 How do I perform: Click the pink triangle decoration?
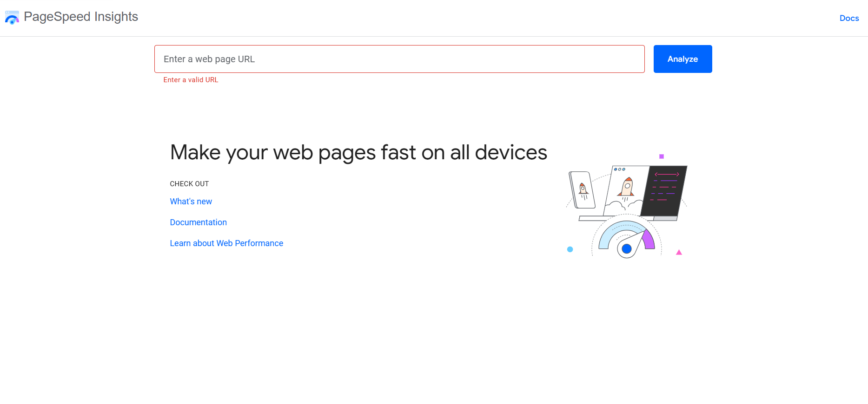pos(679,252)
